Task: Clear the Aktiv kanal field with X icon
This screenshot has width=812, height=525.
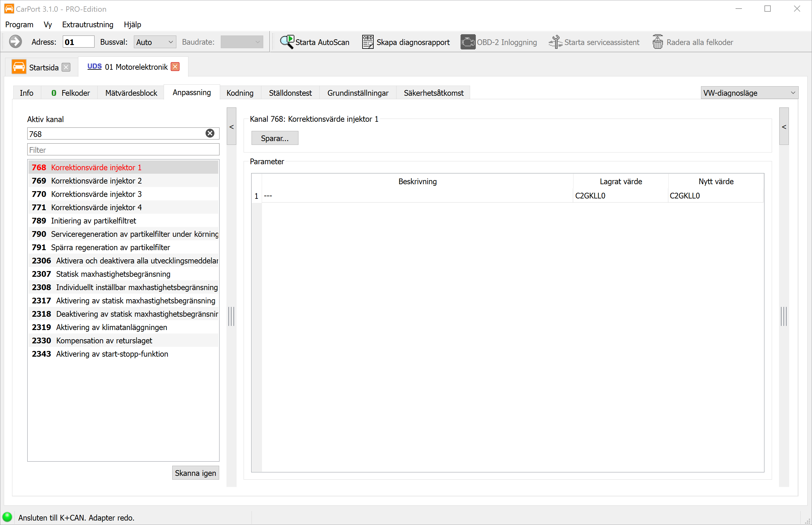Action: [x=210, y=134]
